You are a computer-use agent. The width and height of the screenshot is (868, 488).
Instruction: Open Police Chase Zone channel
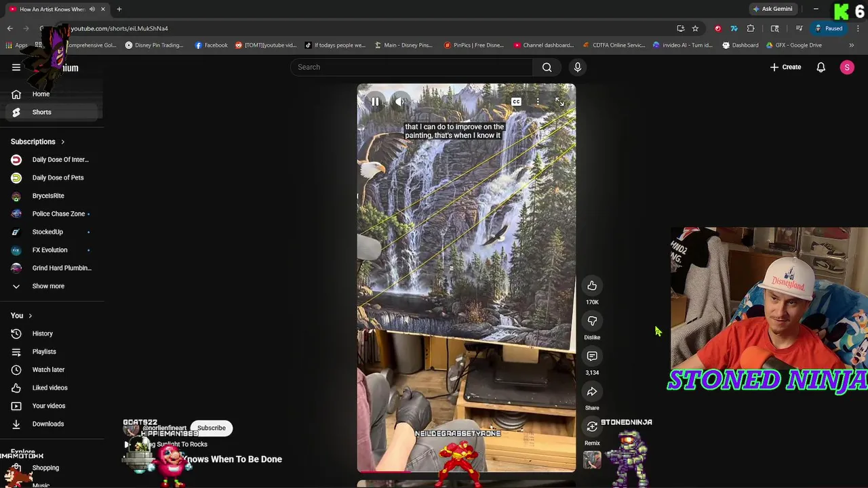[51, 213]
